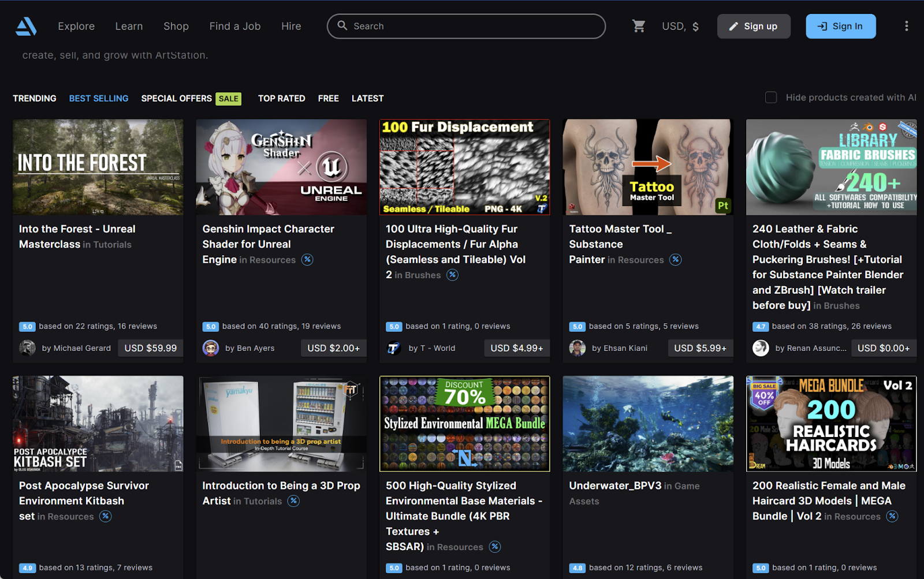Open the Genshin Shader Unreal Engine thumbnail
The image size is (924, 579).
tap(281, 167)
